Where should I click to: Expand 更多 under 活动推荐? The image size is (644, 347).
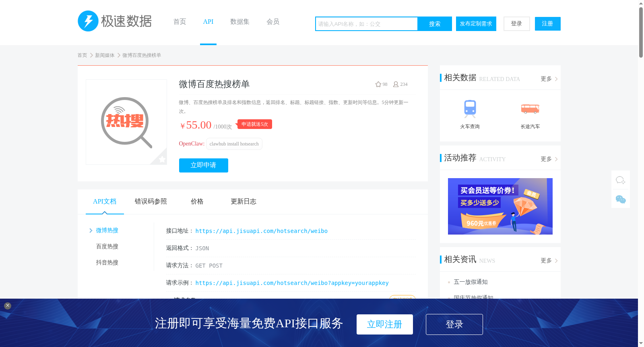tap(549, 159)
